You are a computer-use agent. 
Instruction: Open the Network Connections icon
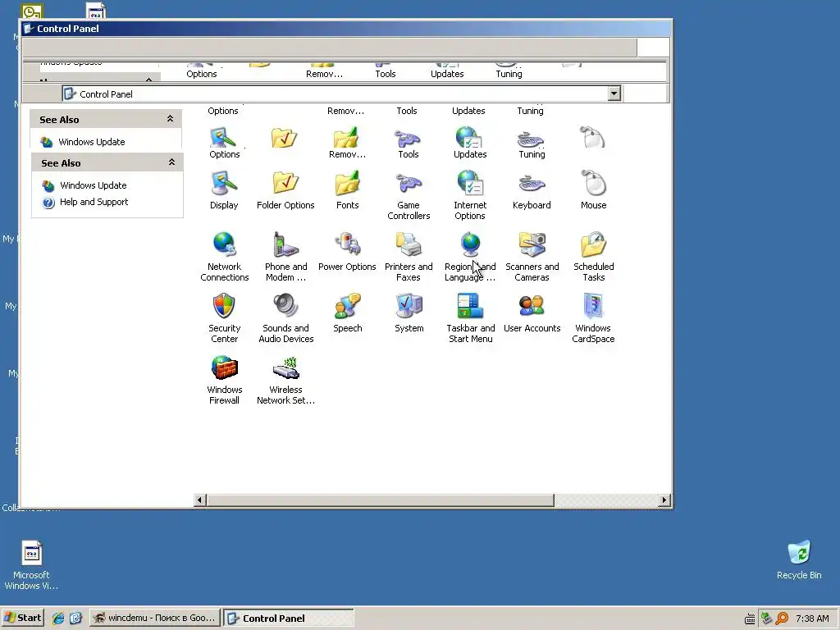click(x=224, y=244)
